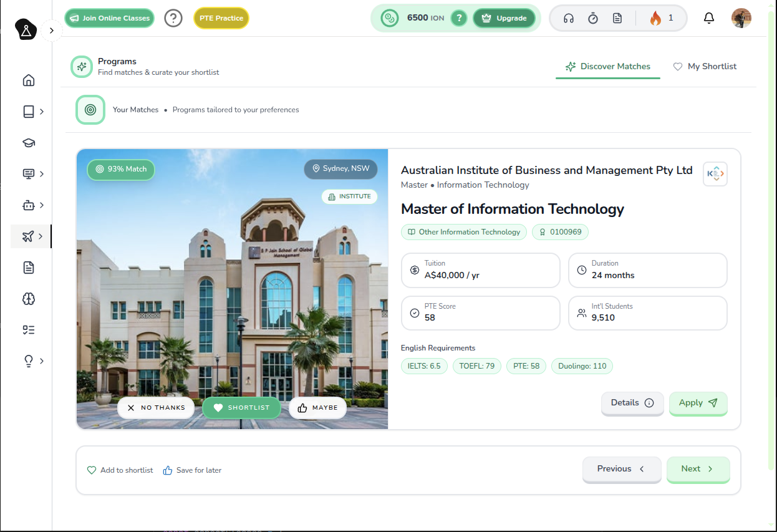The width and height of the screenshot is (777, 532).
Task: Expand the sidebar with arrow button
Action: point(52,30)
